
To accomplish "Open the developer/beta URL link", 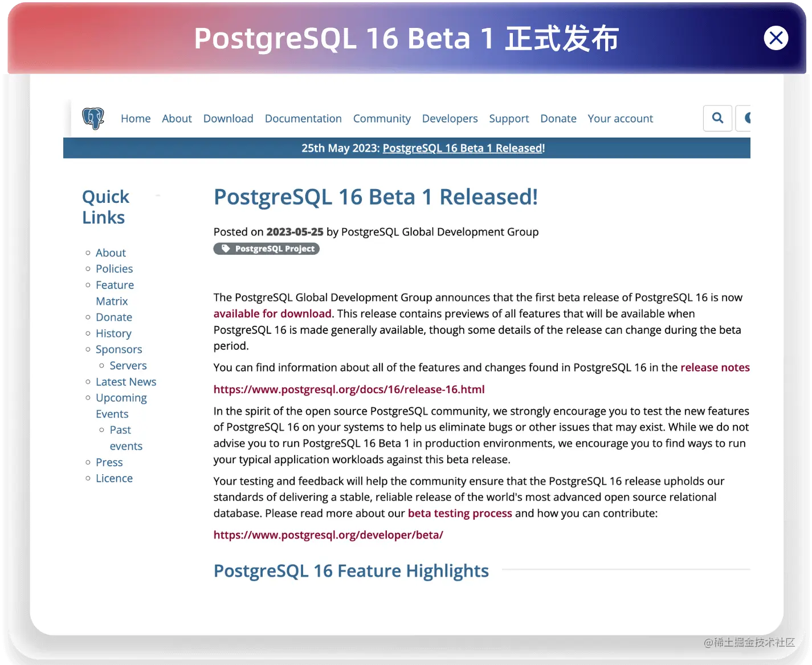I will 328,535.
